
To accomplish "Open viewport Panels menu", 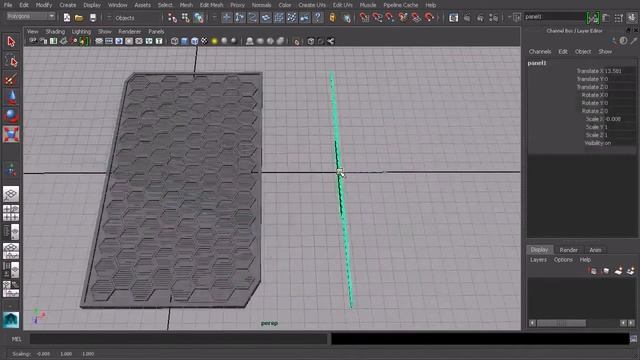I will [156, 31].
